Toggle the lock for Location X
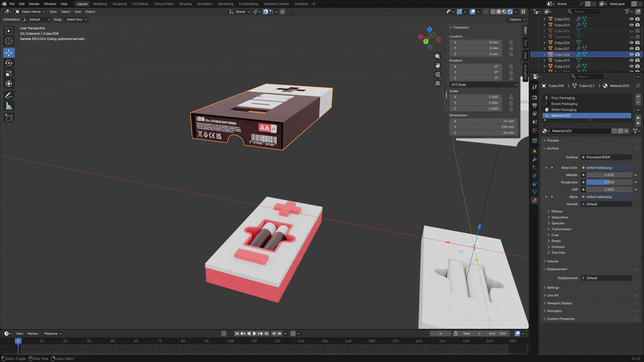Image resolution: width=644 pixels, height=362 pixels. coord(511,42)
